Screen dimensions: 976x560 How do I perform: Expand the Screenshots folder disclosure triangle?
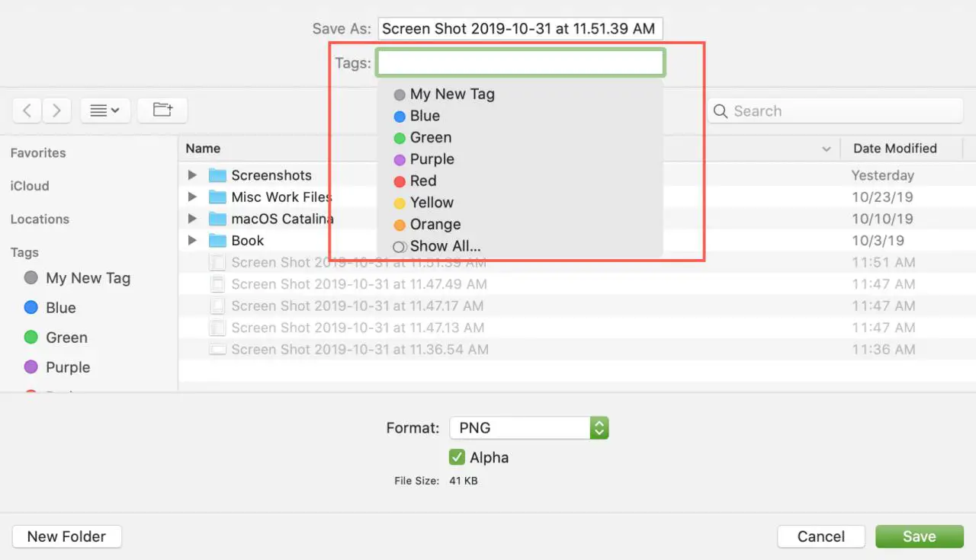click(192, 175)
